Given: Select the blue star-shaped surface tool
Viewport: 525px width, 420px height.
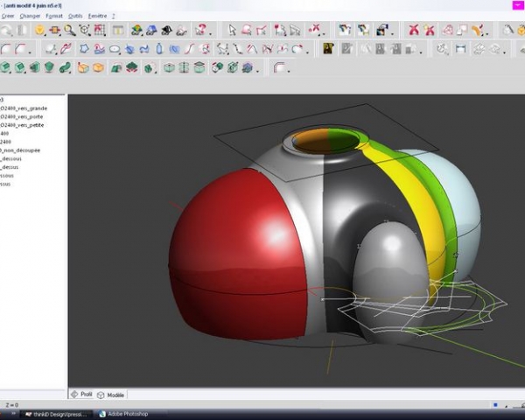Looking at the screenshot, I should pyautogui.click(x=84, y=49).
